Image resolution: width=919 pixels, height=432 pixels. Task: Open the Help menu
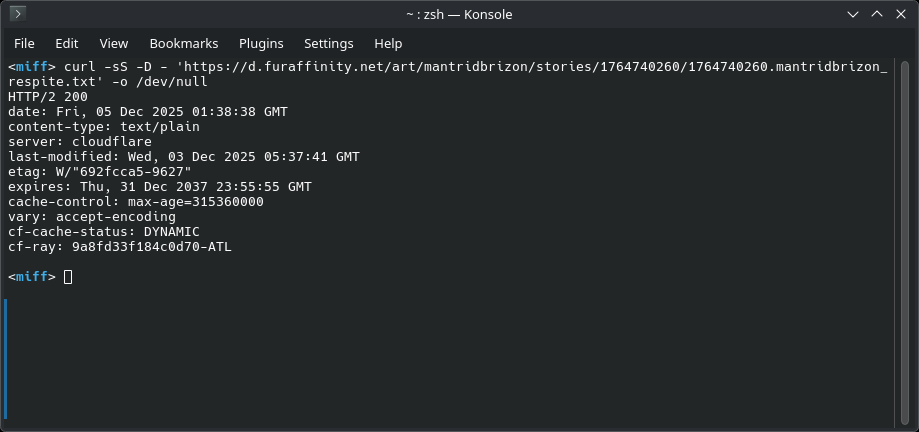388,43
